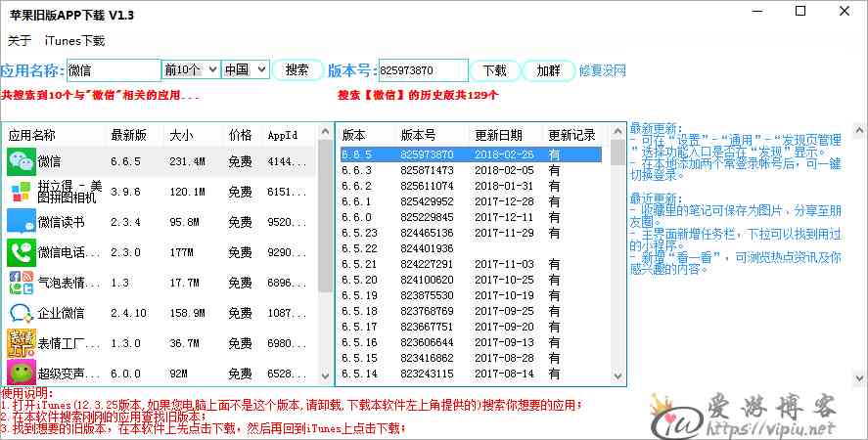Click the 加群 button

pos(549,70)
